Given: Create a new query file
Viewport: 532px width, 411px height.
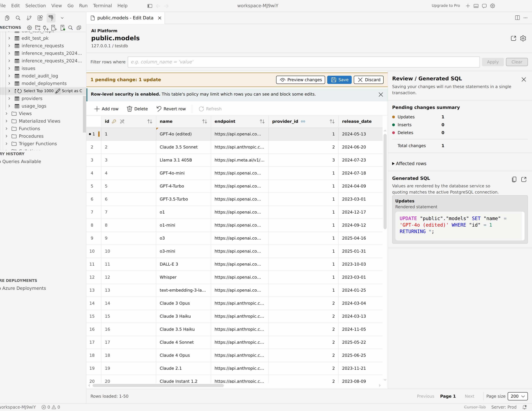Looking at the screenshot, I should 54,28.
